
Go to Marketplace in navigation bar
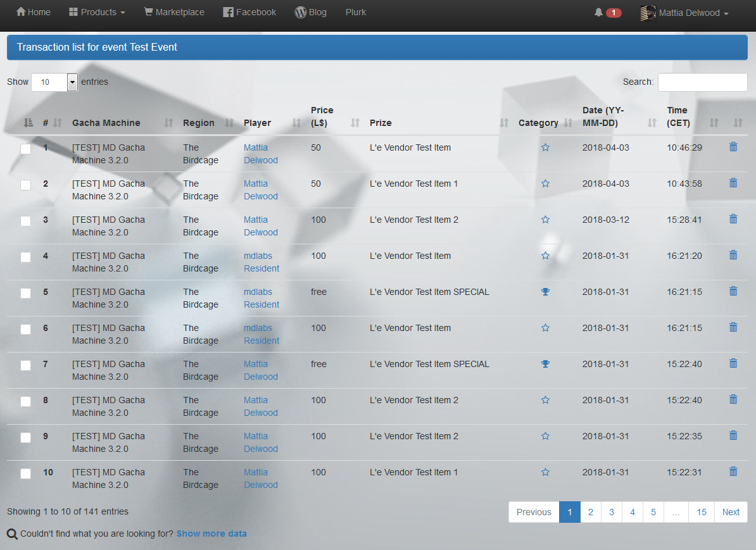click(x=174, y=12)
